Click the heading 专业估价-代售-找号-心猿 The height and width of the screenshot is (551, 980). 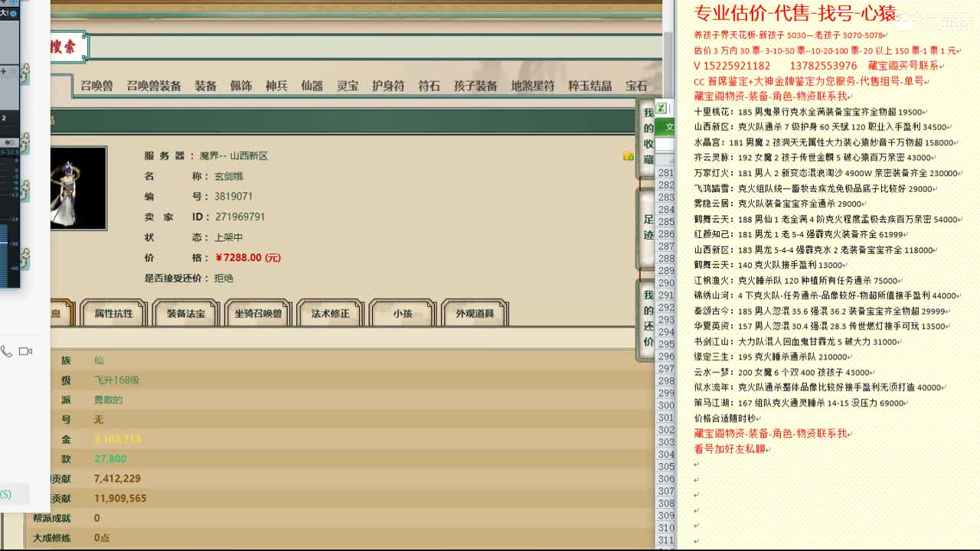[x=795, y=13]
